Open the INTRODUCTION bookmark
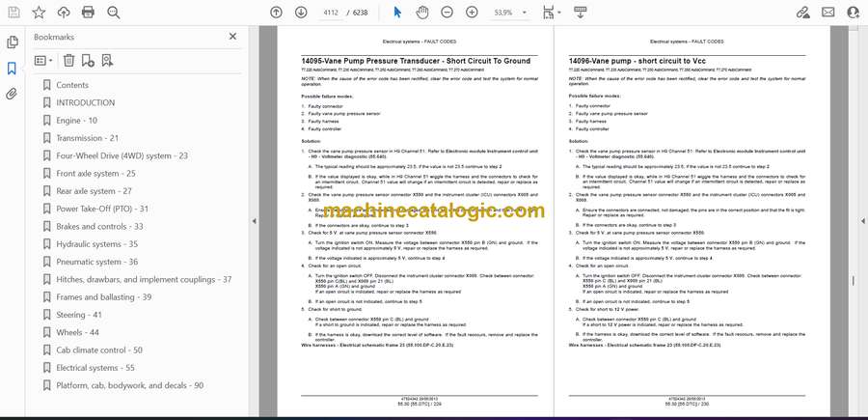 pyautogui.click(x=86, y=102)
